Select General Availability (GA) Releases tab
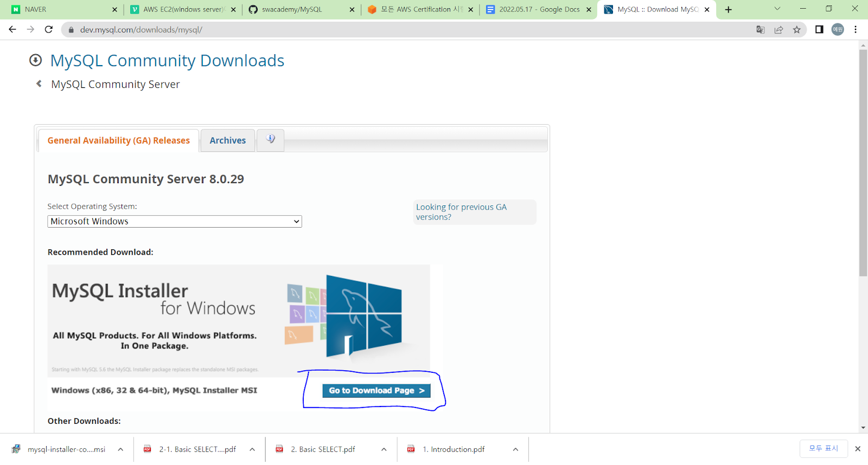This screenshot has width=868, height=465. [x=118, y=140]
